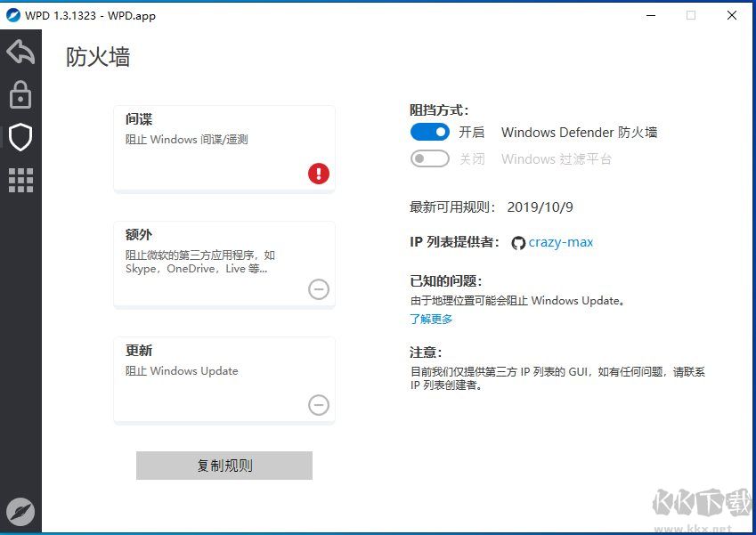Screen dimensions: 756x535
Task: Click the 阻止 Windows Update description text
Action: click(182, 371)
